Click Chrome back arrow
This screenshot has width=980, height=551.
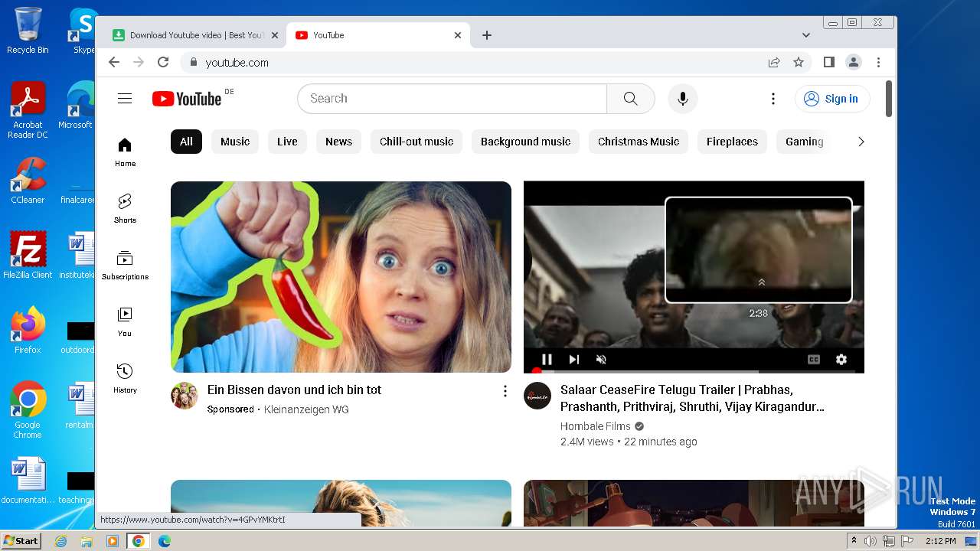click(114, 62)
